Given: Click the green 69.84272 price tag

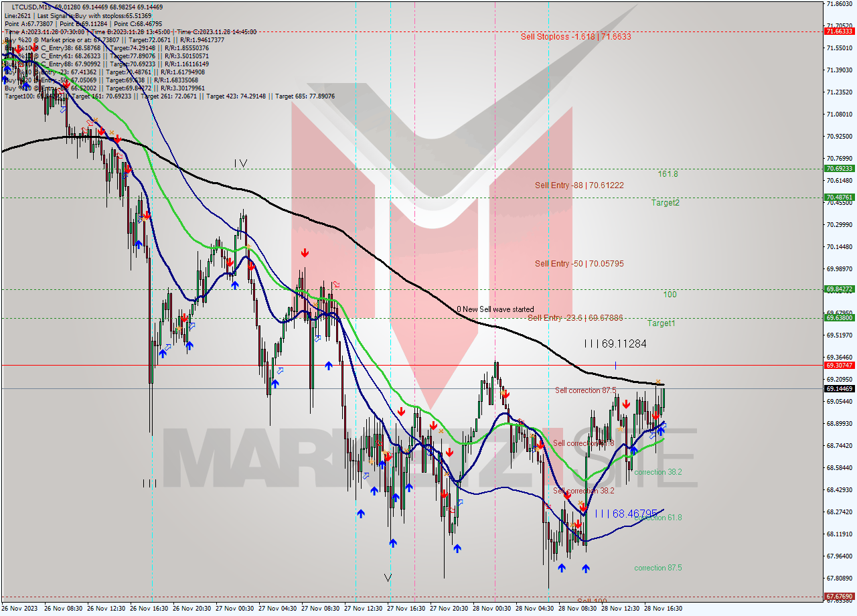Looking at the screenshot, I should click(839, 289).
